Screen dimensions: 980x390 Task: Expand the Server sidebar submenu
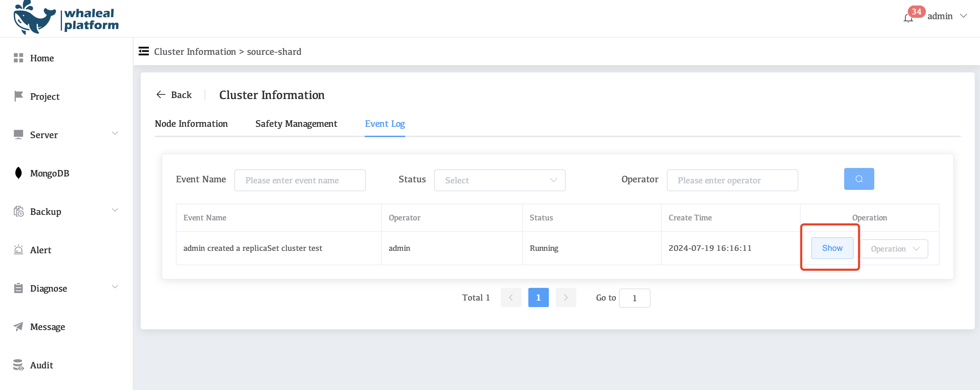point(115,134)
